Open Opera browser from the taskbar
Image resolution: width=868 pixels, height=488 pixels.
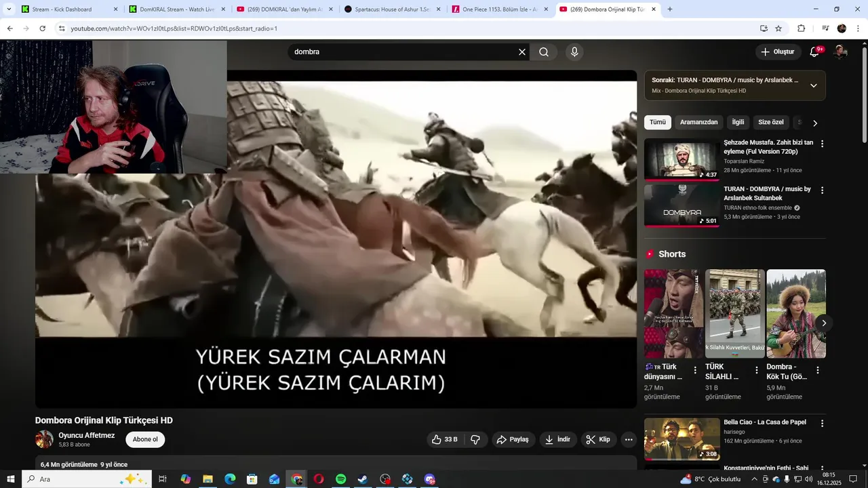point(319,479)
